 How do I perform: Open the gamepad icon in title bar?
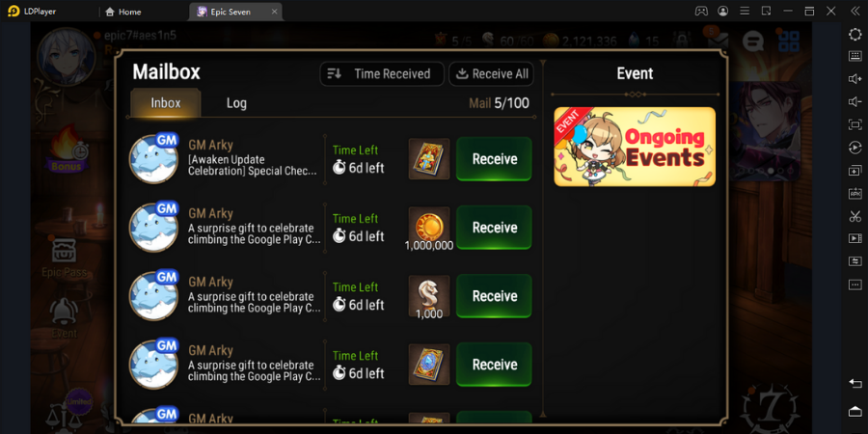(x=701, y=11)
